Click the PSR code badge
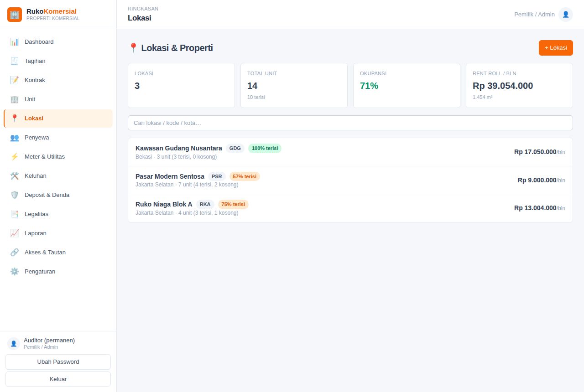The height and width of the screenshot is (392, 584). click(x=217, y=176)
